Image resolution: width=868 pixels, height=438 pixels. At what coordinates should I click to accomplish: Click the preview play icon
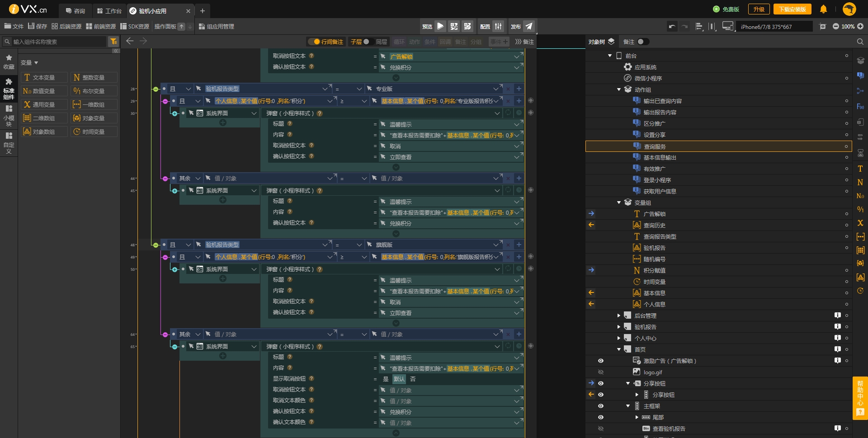pos(440,26)
